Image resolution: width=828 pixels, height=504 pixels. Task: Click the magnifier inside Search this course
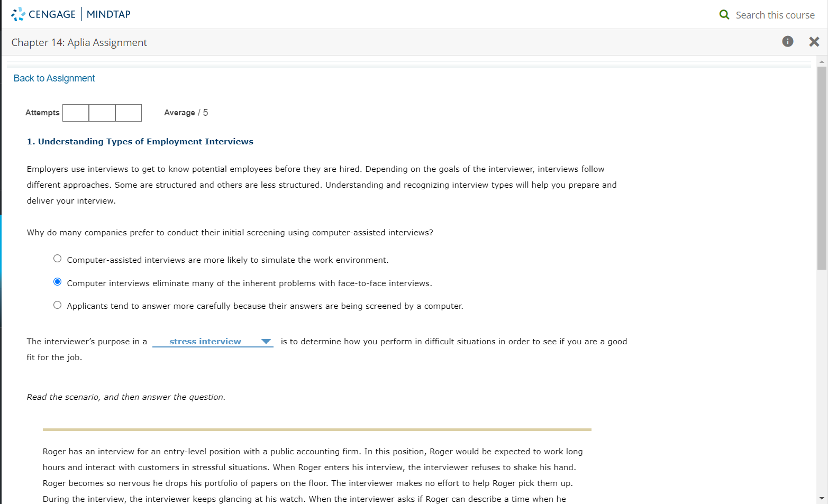tap(724, 15)
